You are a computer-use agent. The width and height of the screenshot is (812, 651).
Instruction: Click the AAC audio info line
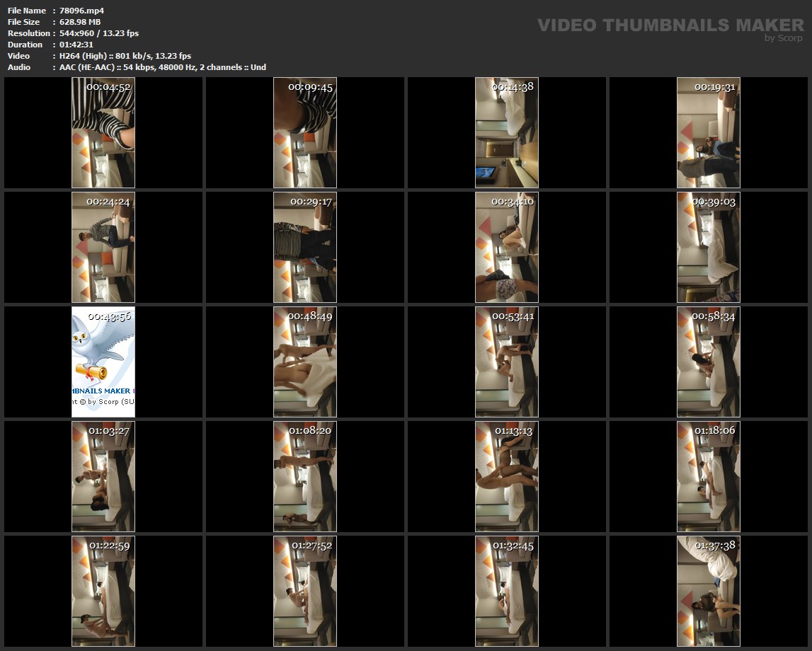tap(163, 67)
